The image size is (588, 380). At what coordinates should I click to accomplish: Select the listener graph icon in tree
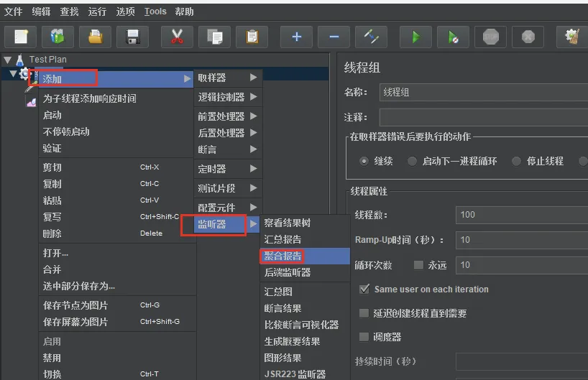point(31,101)
